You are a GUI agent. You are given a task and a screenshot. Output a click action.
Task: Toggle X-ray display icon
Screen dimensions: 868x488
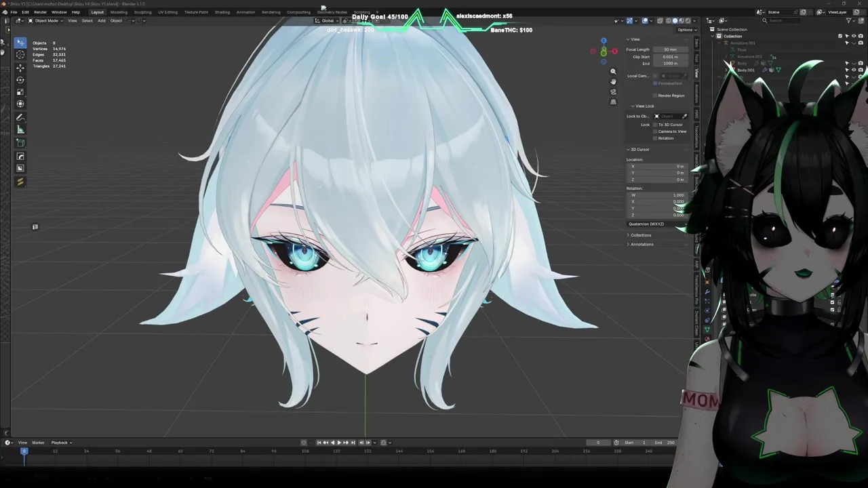tap(660, 20)
